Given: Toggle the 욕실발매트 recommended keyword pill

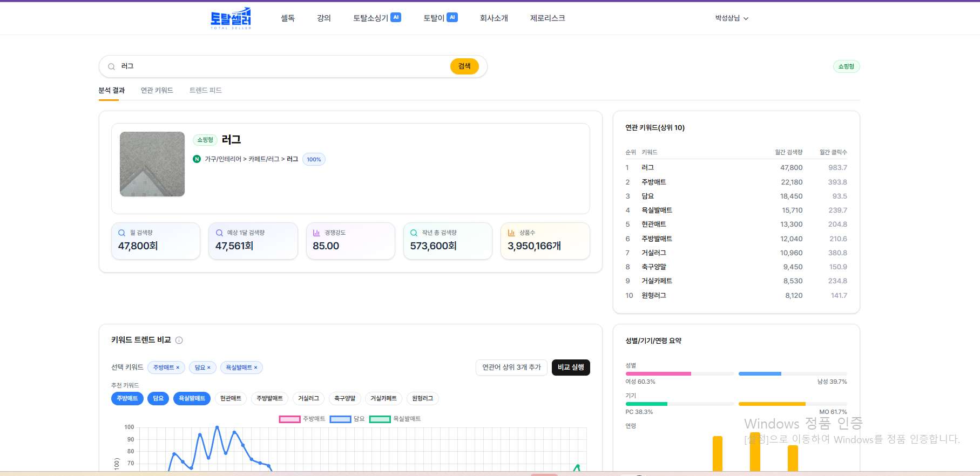Looking at the screenshot, I should point(192,398).
